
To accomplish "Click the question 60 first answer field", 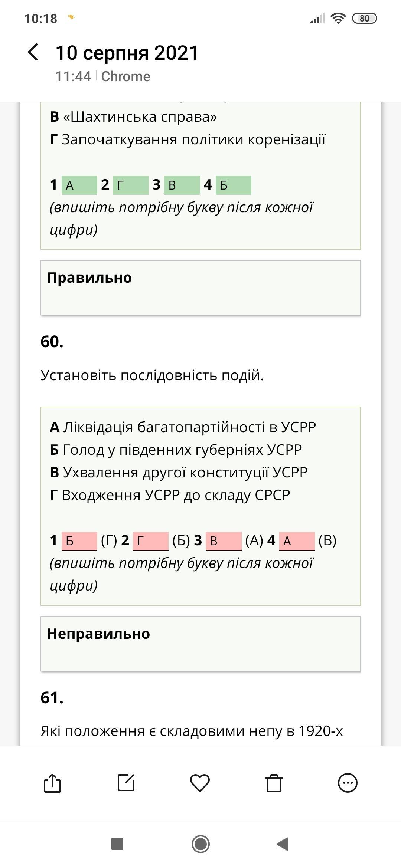I will [x=79, y=541].
